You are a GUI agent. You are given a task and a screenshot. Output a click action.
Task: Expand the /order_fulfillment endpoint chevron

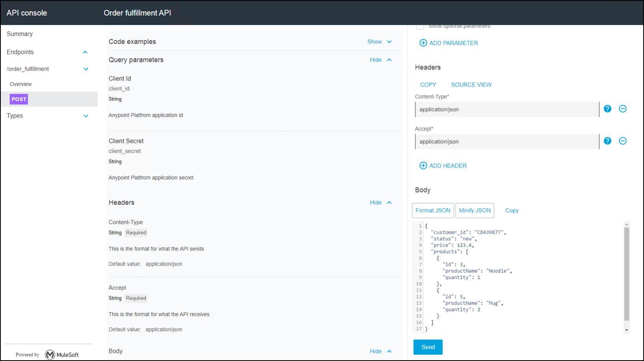point(86,69)
